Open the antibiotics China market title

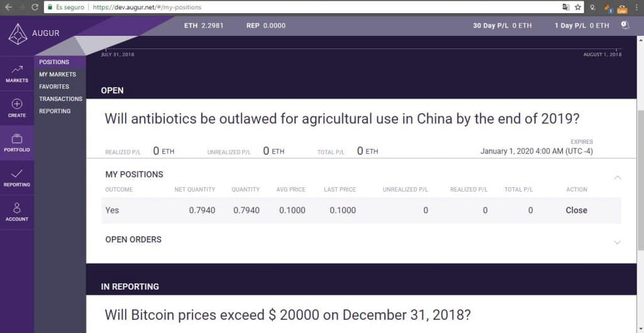(342, 119)
